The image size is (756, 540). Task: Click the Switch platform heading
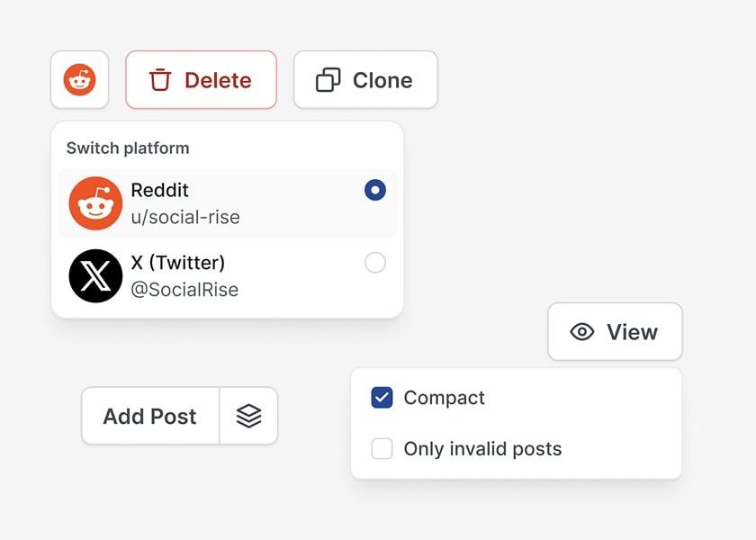(128, 148)
